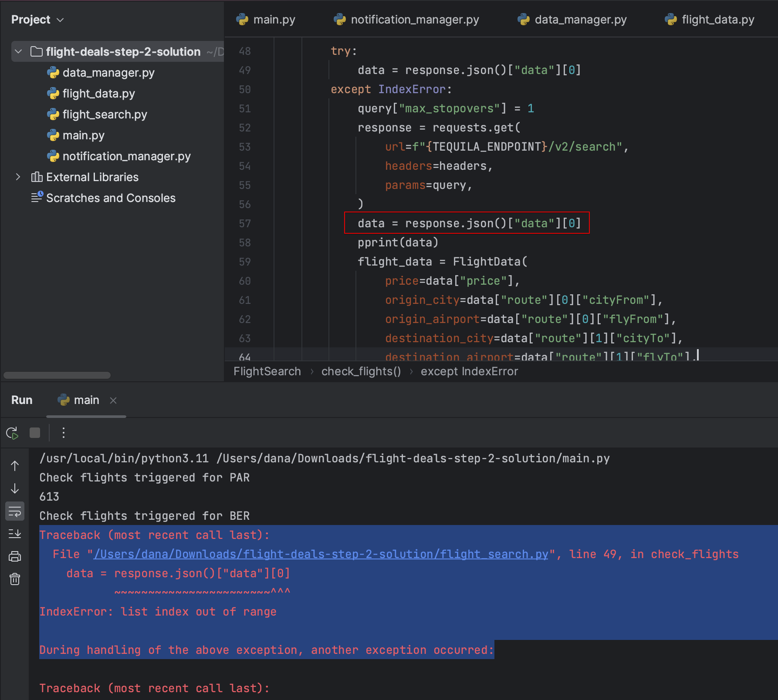The width and height of the screenshot is (778, 700).
Task: Click the main.py Python file icon in tree
Action: 53,135
